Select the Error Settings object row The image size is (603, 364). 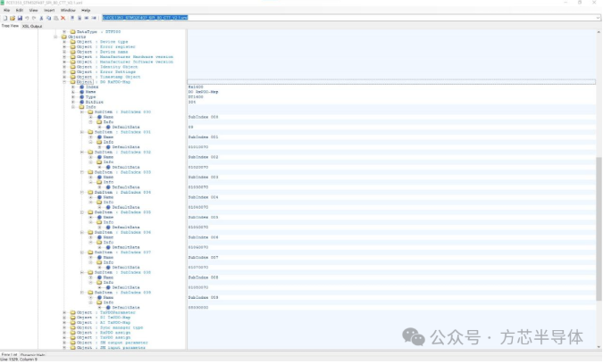pyautogui.click(x=105, y=71)
